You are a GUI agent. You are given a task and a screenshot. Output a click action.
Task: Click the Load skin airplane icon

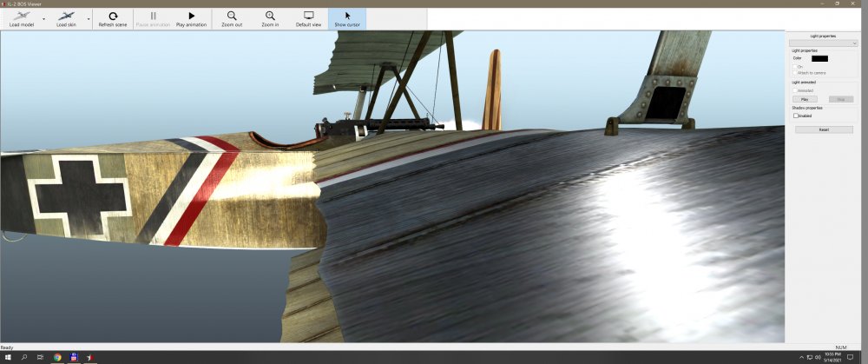coord(66,17)
